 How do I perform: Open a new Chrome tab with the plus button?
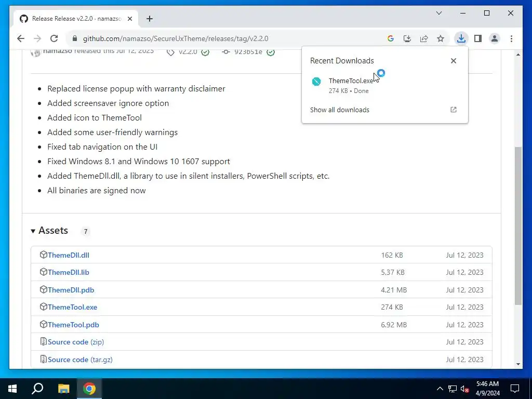(150, 19)
